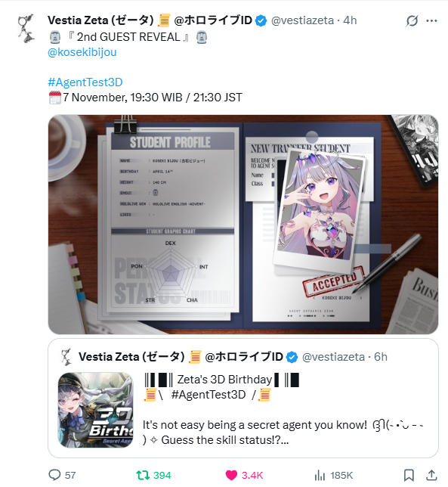Click the 6h timestamp in the quoted tweet

point(381,357)
